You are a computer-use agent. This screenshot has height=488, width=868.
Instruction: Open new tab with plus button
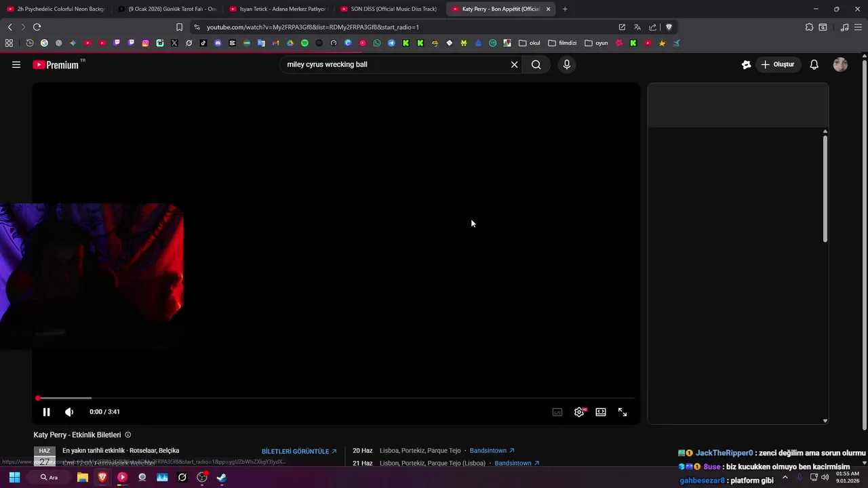(x=565, y=9)
